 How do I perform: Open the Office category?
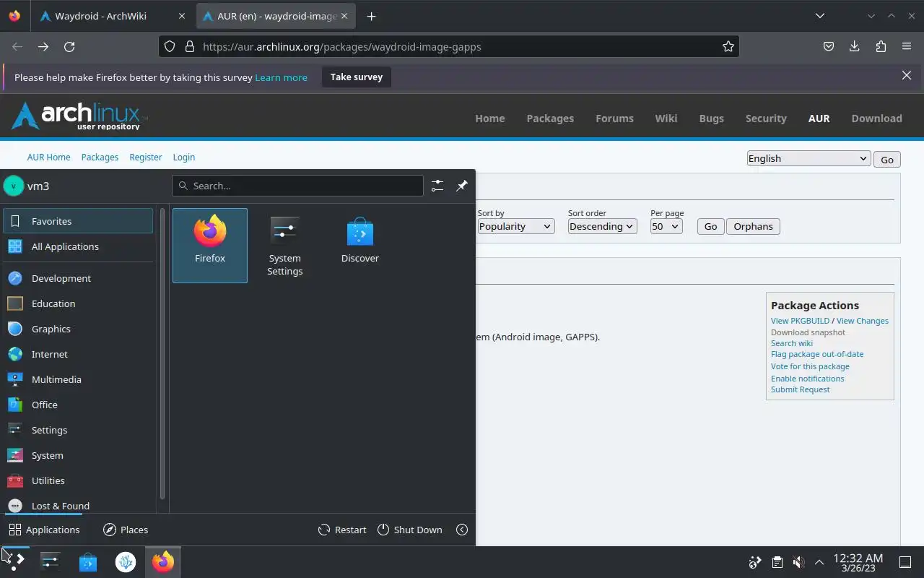[78, 405]
